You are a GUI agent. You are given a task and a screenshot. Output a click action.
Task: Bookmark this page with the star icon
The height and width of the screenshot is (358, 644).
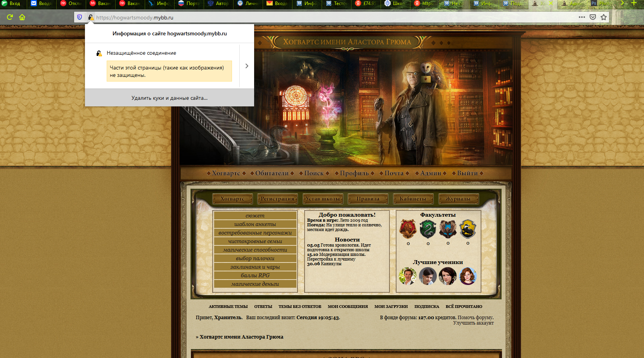tap(604, 17)
